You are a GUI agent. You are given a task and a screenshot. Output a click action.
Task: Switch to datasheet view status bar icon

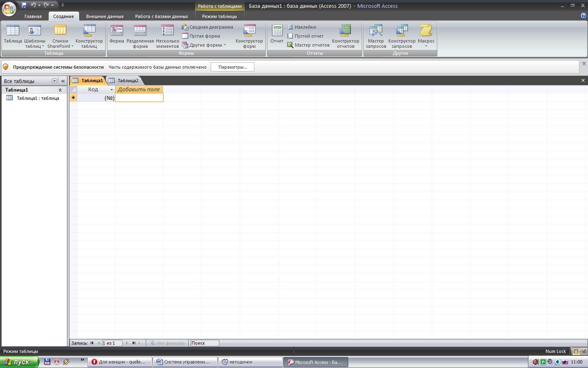576,351
